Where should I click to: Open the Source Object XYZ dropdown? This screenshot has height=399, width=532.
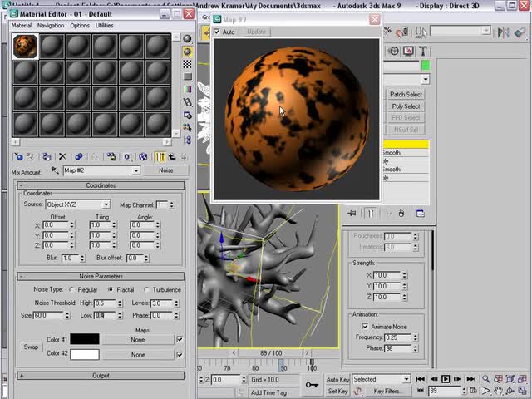106,204
